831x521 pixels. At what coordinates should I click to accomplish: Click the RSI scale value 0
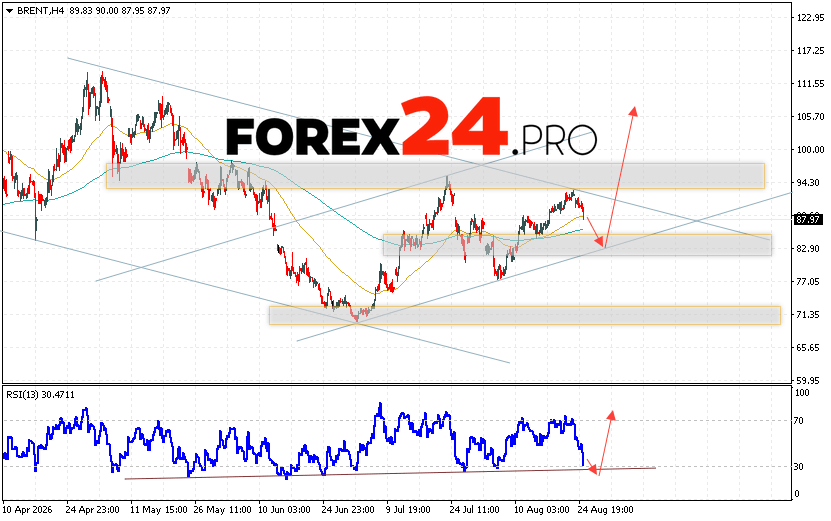point(798,494)
